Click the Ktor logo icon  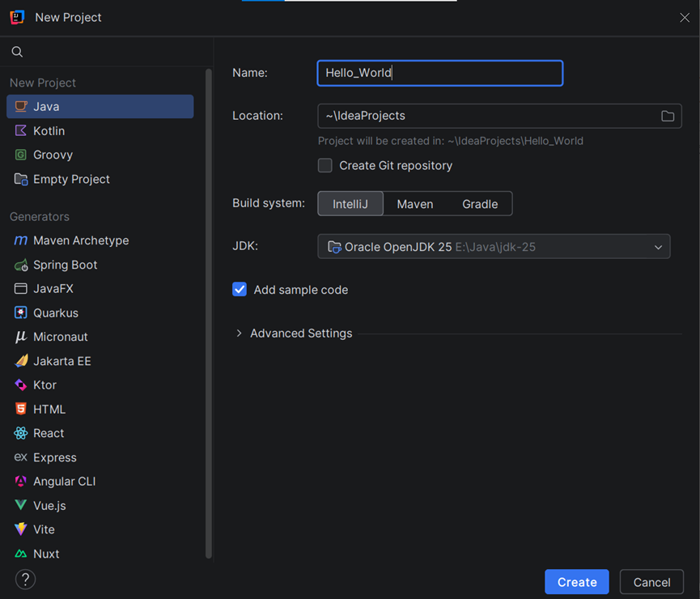21,384
